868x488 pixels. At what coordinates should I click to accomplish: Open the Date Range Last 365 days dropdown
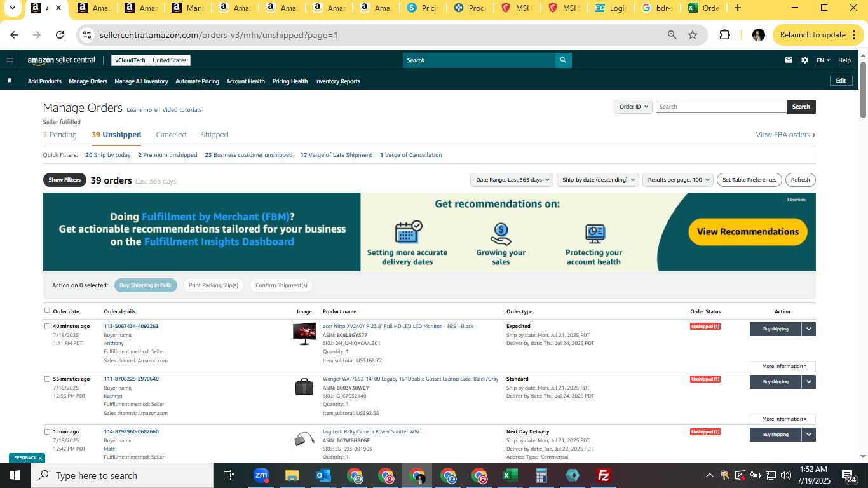coord(512,180)
